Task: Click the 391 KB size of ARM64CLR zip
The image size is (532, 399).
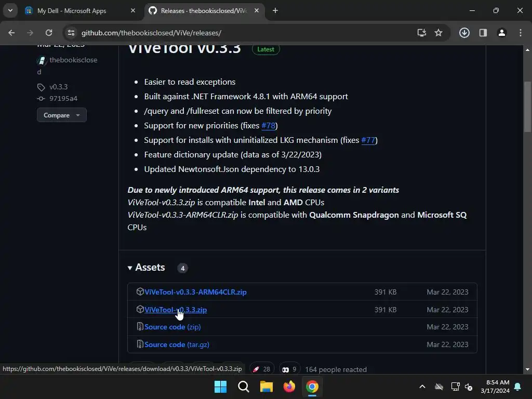Action: pos(385,292)
